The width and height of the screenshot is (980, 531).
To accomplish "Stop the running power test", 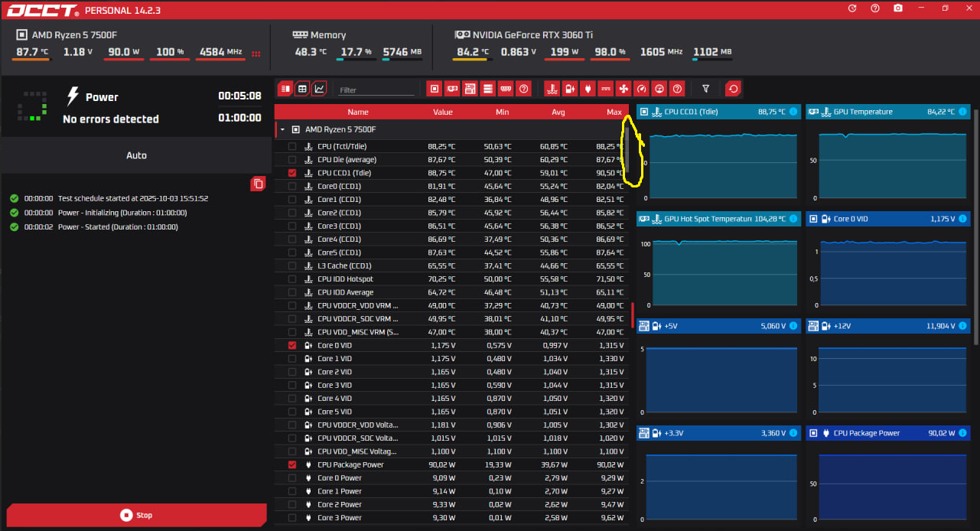I will coord(136,515).
